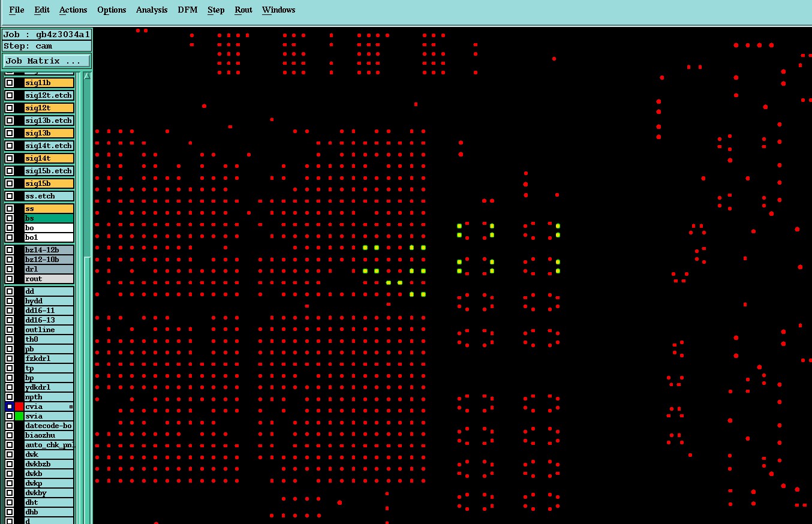Select the bz12-10b layer name
Image resolution: width=812 pixels, height=524 pixels.
point(49,260)
